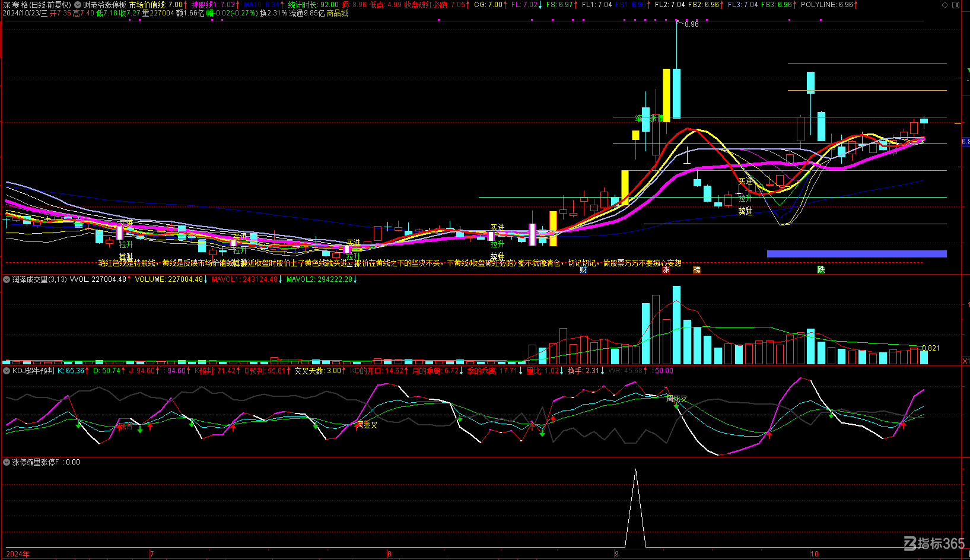Click KDJ超牛预判 indicator label
Screen dimensions: 970x560
(x=33, y=371)
